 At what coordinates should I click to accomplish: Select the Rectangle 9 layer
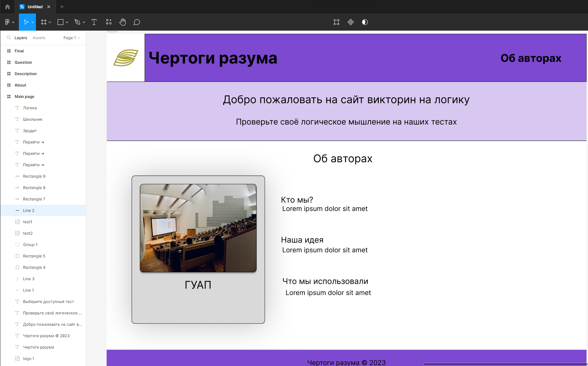(x=43, y=176)
